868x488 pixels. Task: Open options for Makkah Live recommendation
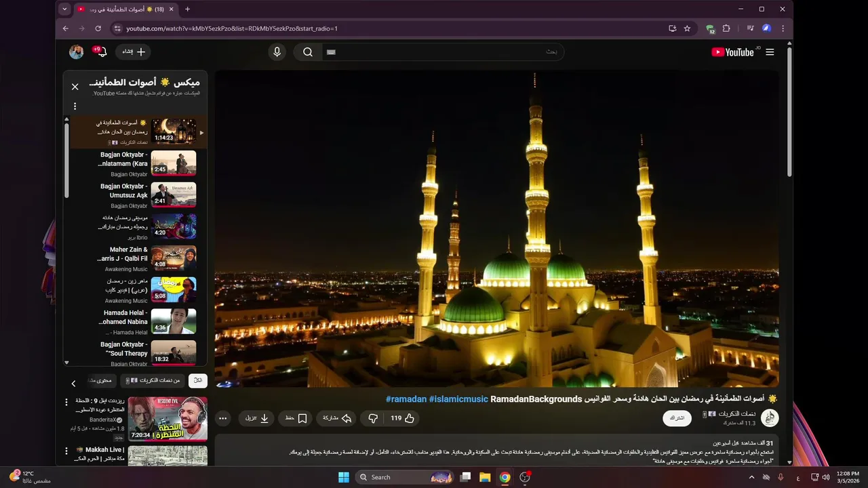(66, 451)
